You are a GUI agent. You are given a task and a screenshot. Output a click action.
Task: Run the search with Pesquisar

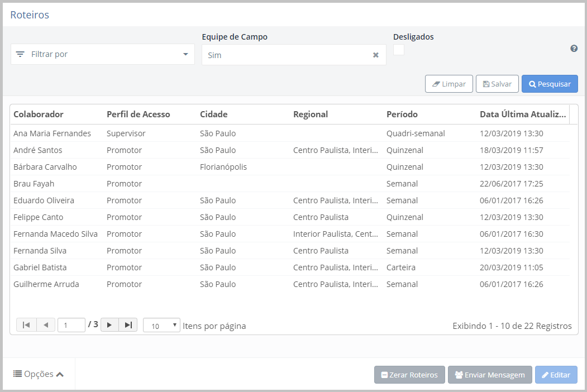click(x=550, y=84)
